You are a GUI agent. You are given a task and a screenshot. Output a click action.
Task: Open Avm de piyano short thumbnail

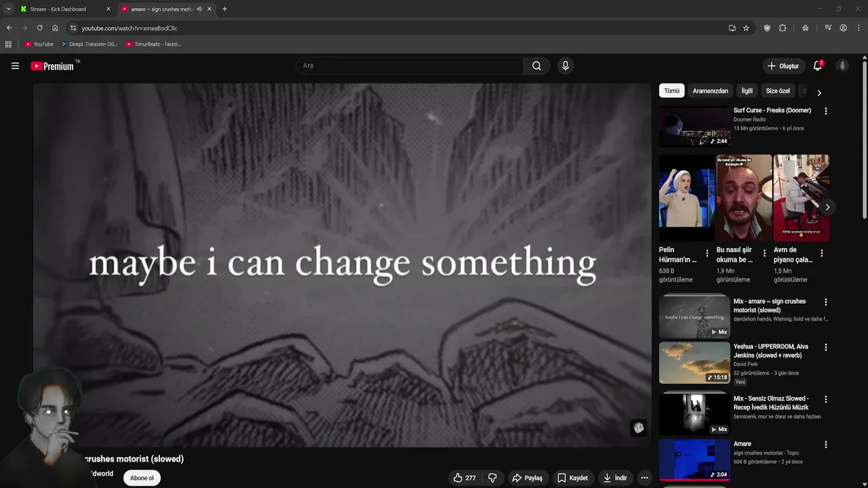coord(801,198)
